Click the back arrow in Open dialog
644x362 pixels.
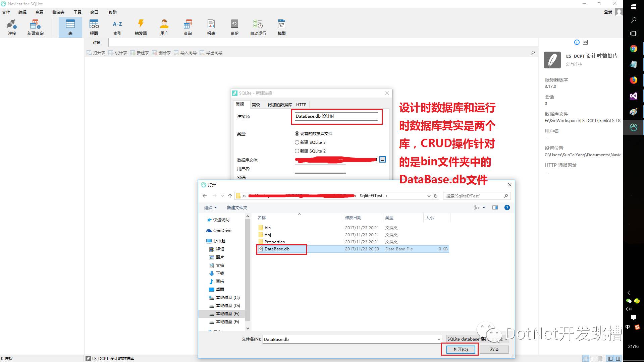(x=205, y=196)
